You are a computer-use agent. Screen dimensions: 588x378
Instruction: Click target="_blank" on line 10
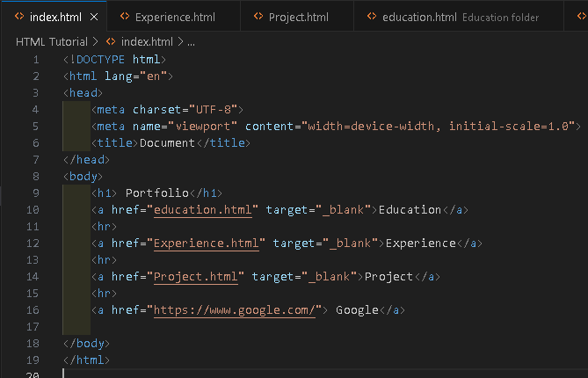318,209
